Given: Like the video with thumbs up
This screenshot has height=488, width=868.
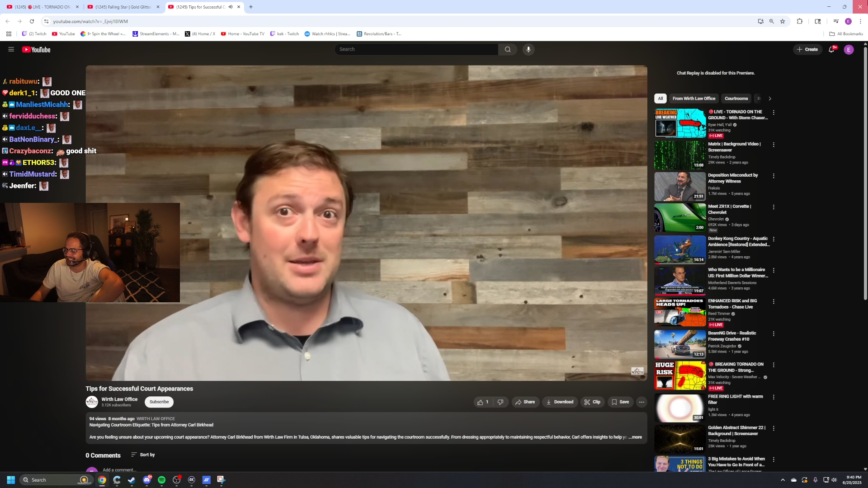Looking at the screenshot, I should point(483,402).
